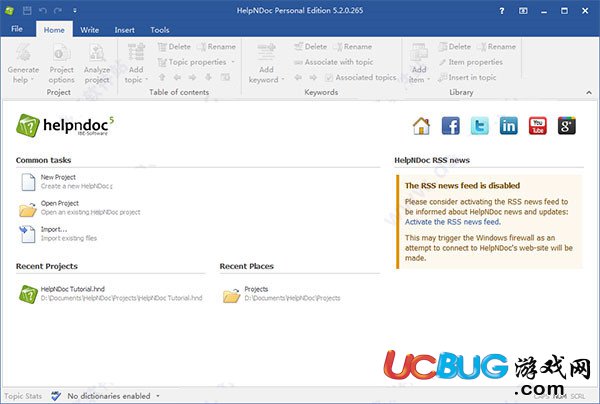Click Delete in Table of contents group
The height and width of the screenshot is (404, 600).
click(174, 47)
